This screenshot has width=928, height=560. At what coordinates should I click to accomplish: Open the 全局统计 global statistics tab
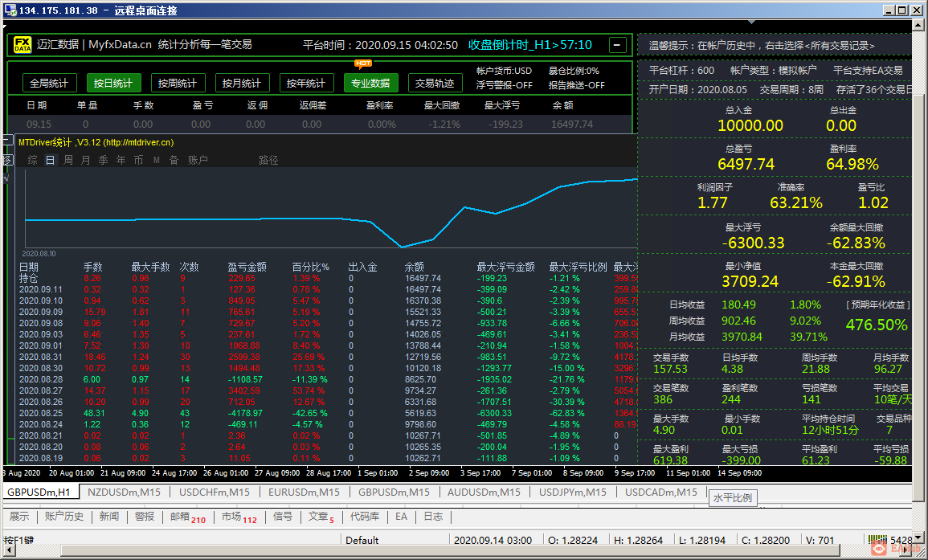49,83
